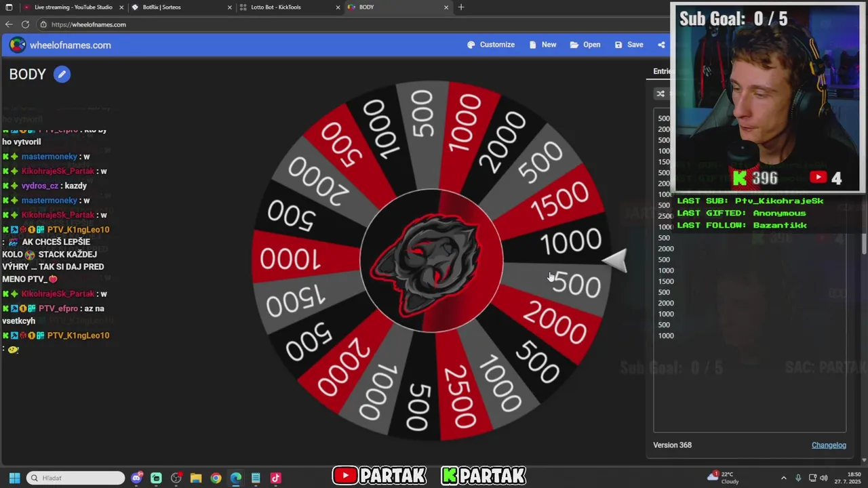Click chat message from vydros_cz

45,186
